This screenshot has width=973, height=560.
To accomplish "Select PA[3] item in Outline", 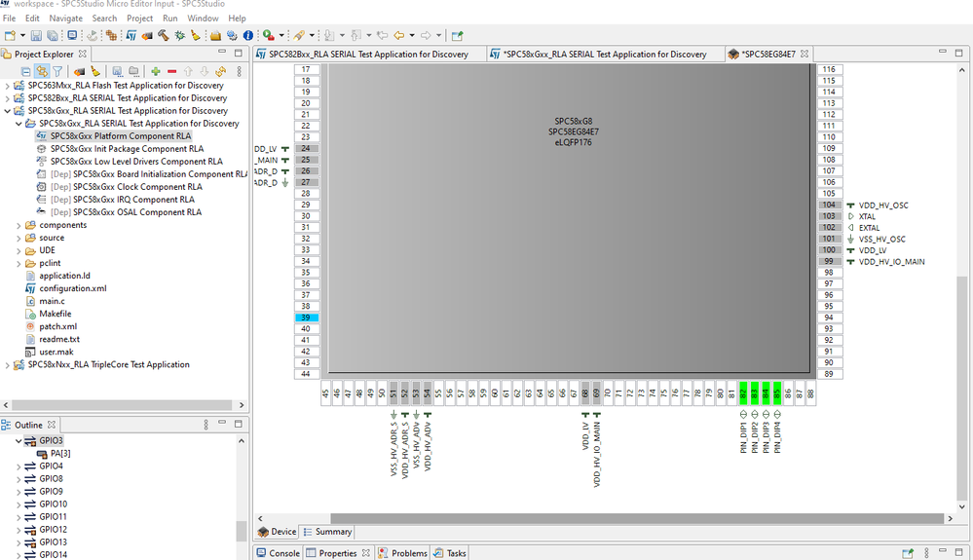I will [x=60, y=453].
